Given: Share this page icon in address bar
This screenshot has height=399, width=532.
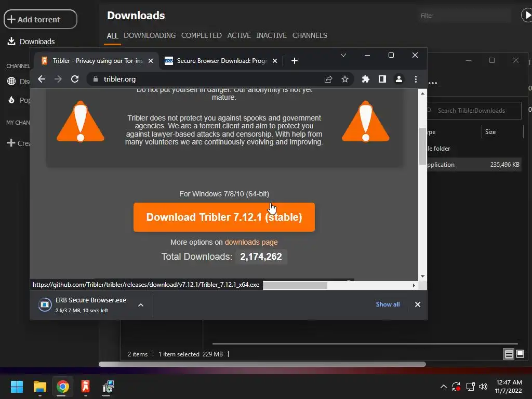Looking at the screenshot, I should tap(328, 79).
